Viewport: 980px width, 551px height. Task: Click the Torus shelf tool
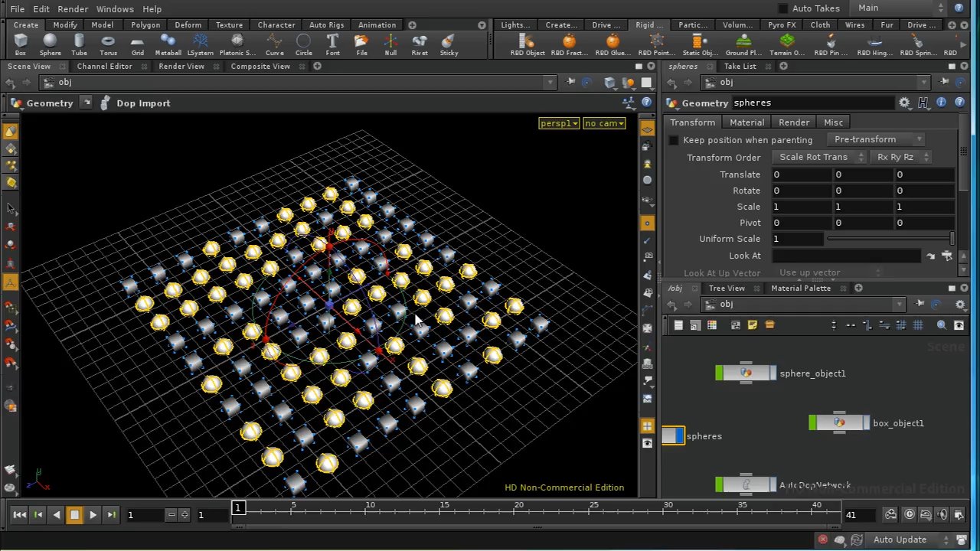tap(108, 44)
